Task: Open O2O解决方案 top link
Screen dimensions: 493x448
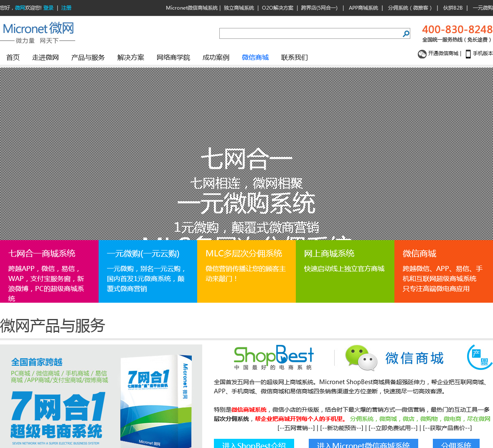Action: (278, 8)
